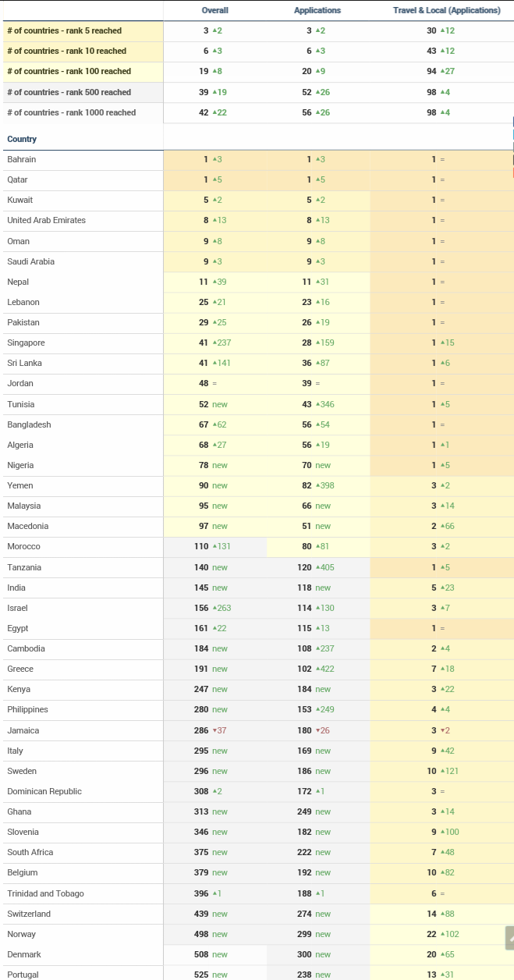Select United Arab Emirates in country list
514x980 pixels.
[x=46, y=220]
